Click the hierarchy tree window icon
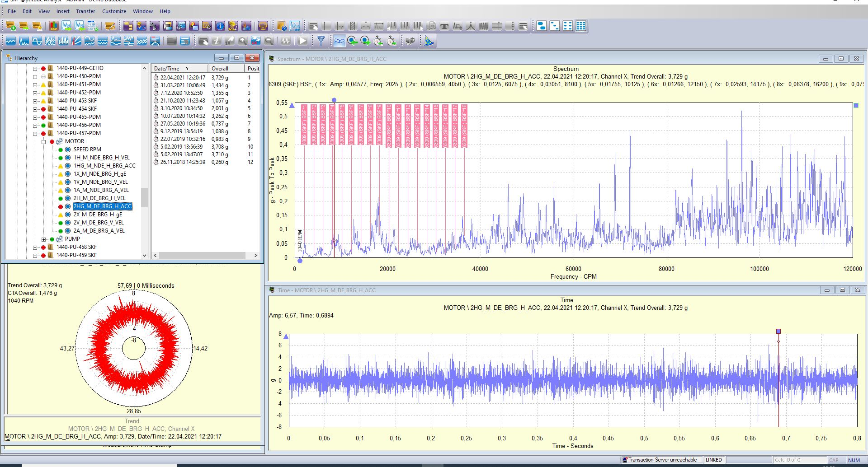 click(128, 26)
